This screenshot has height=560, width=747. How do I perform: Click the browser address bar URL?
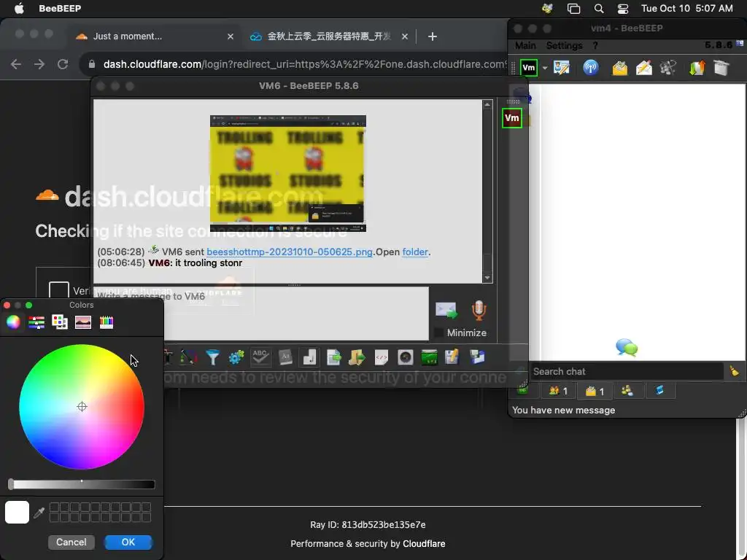pos(305,64)
